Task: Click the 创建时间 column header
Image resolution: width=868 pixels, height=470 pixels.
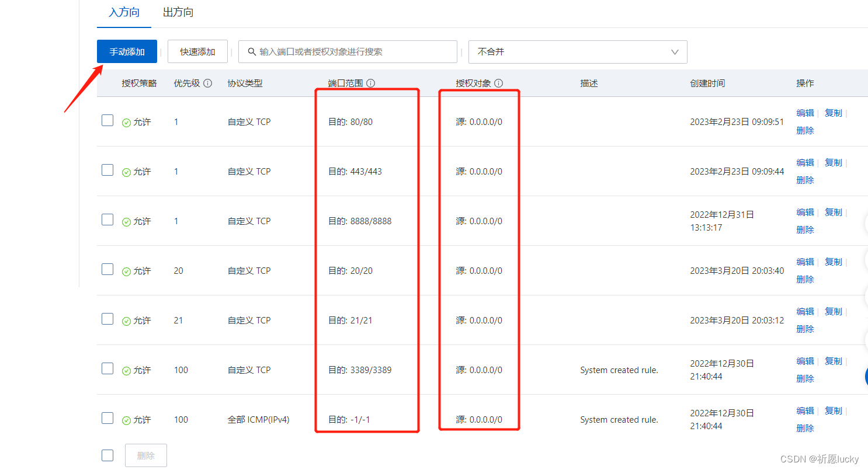Action: pyautogui.click(x=707, y=83)
